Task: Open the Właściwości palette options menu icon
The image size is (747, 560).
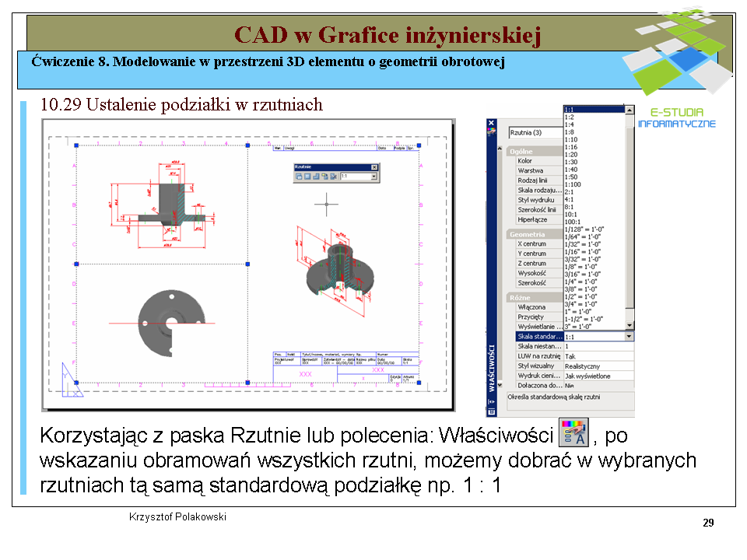Action: (x=492, y=411)
